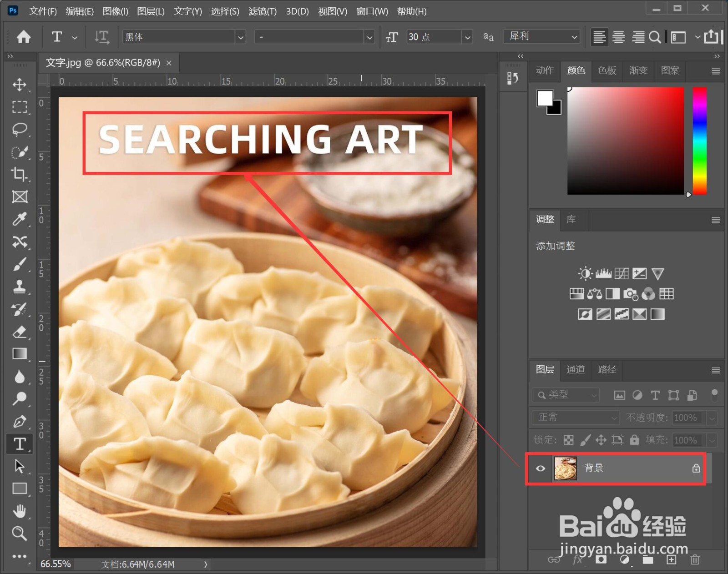Select the Rectangle shape tool
This screenshot has height=574, width=728.
[x=19, y=488]
